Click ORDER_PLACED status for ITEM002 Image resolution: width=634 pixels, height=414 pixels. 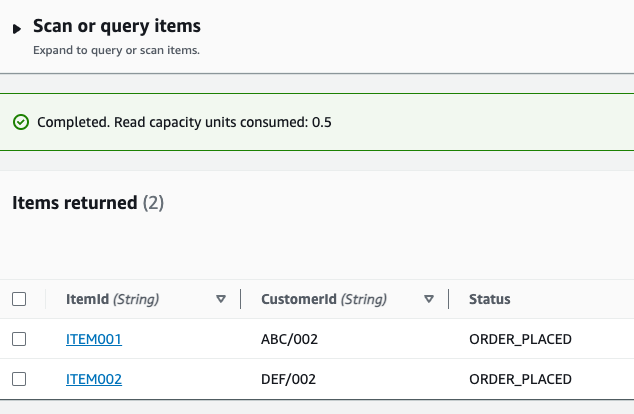[x=520, y=379]
